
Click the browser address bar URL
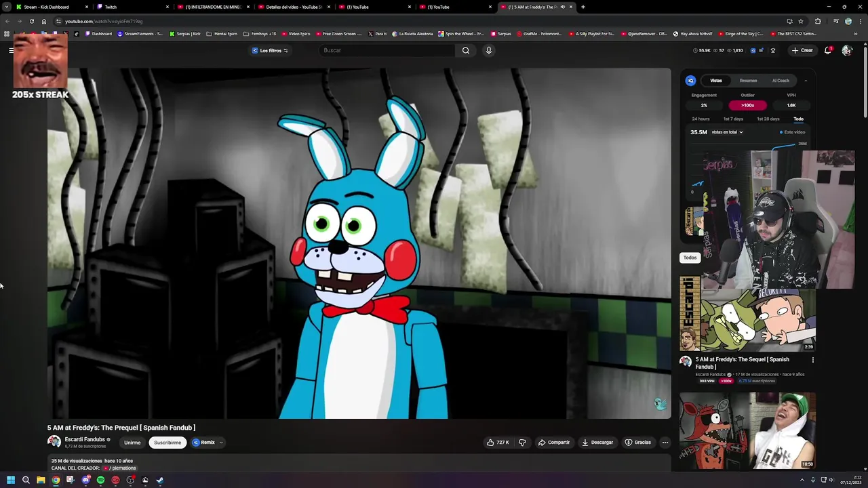(x=104, y=21)
